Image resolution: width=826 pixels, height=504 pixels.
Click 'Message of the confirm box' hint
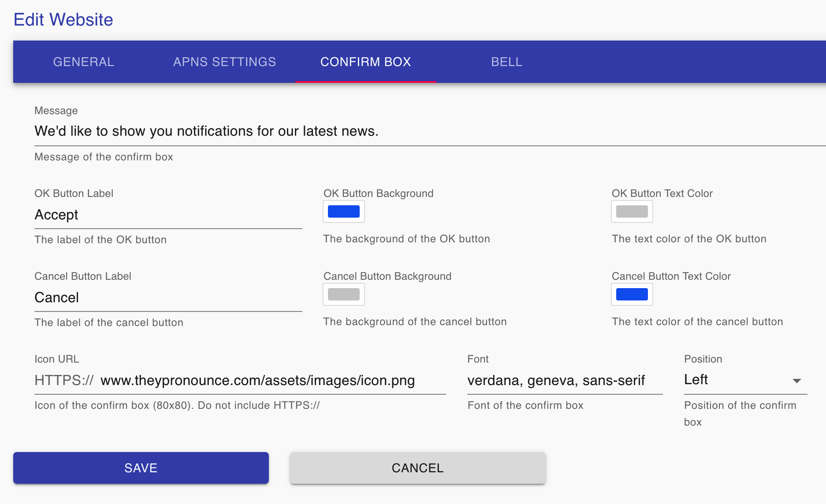(104, 157)
